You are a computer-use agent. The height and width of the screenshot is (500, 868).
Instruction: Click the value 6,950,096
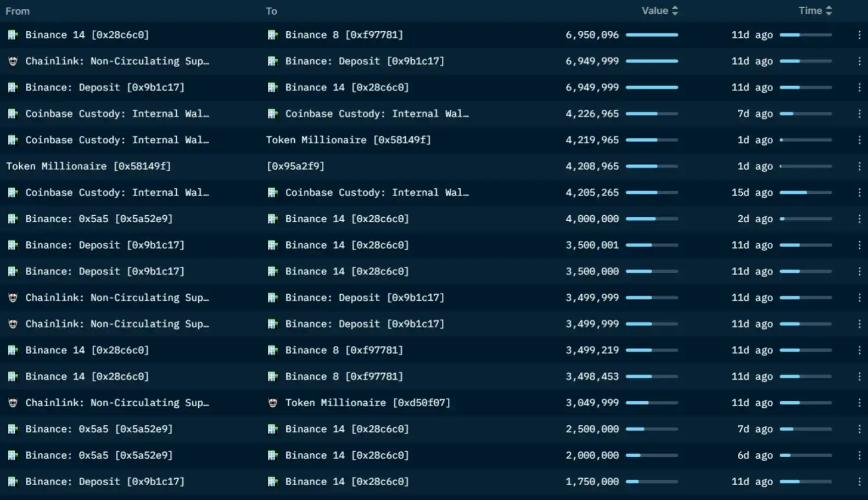click(592, 35)
